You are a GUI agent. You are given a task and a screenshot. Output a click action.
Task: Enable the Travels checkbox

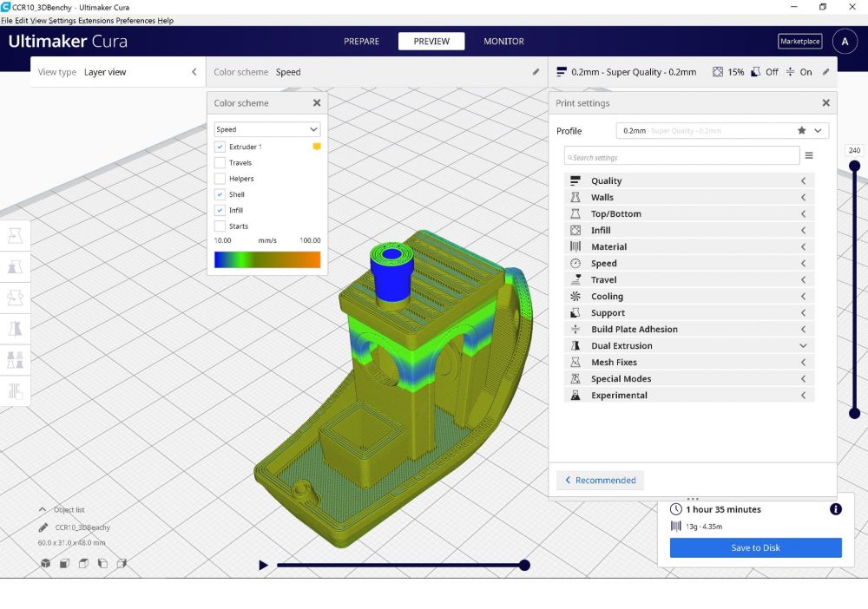(220, 162)
